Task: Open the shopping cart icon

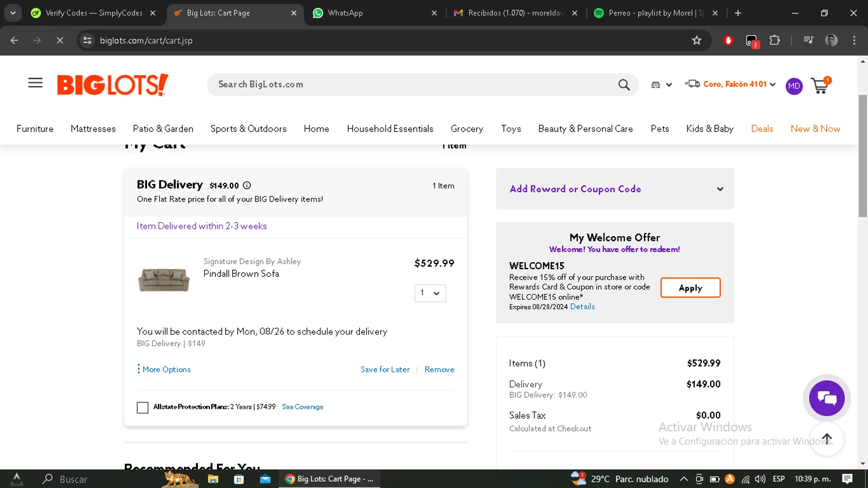Action: point(821,85)
